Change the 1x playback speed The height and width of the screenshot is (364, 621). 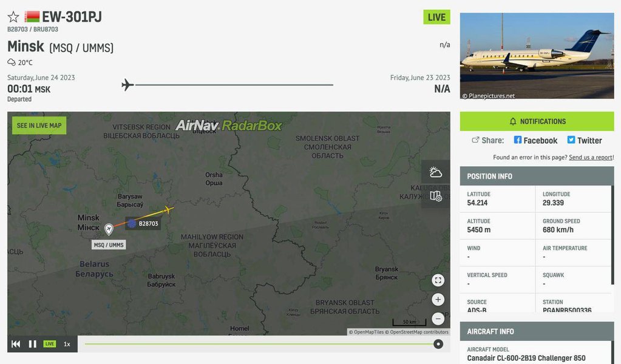(67, 344)
